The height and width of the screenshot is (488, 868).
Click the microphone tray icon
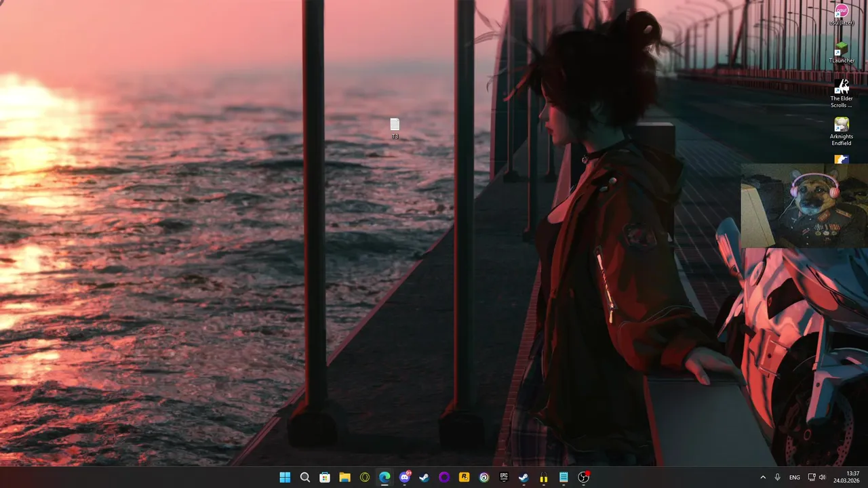tap(778, 477)
